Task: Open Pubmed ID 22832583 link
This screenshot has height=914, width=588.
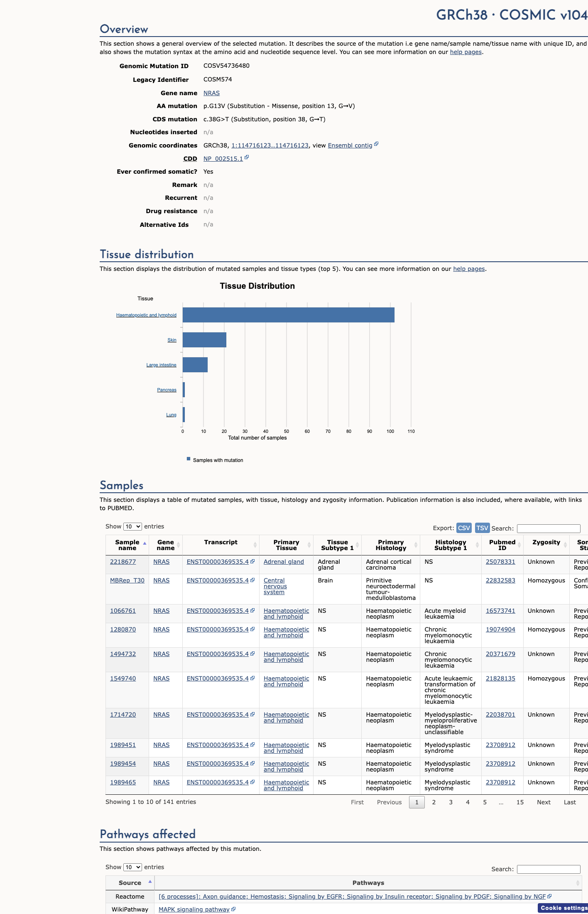Action: pos(500,580)
